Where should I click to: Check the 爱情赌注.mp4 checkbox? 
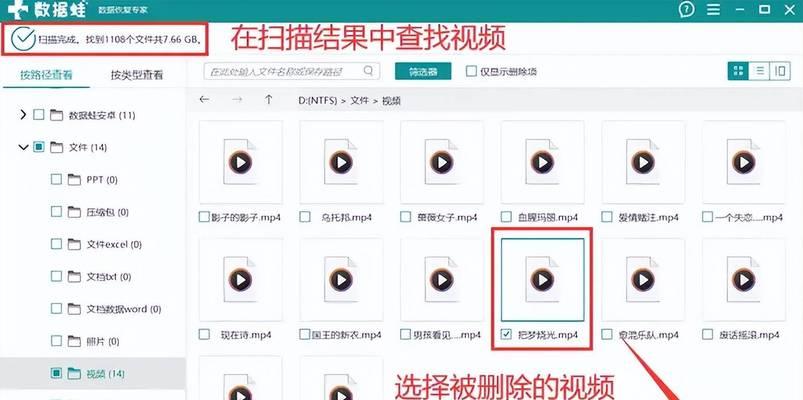[607, 217]
